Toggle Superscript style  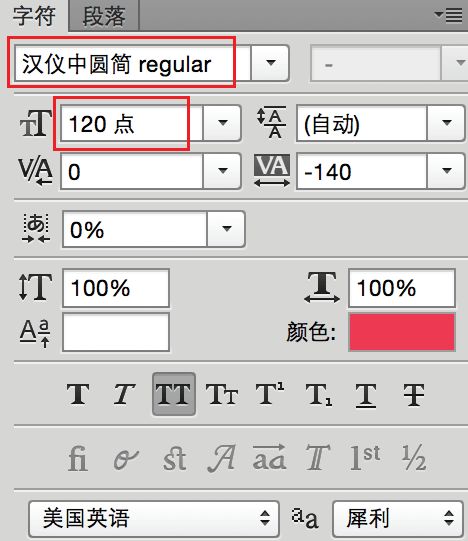coord(270,393)
